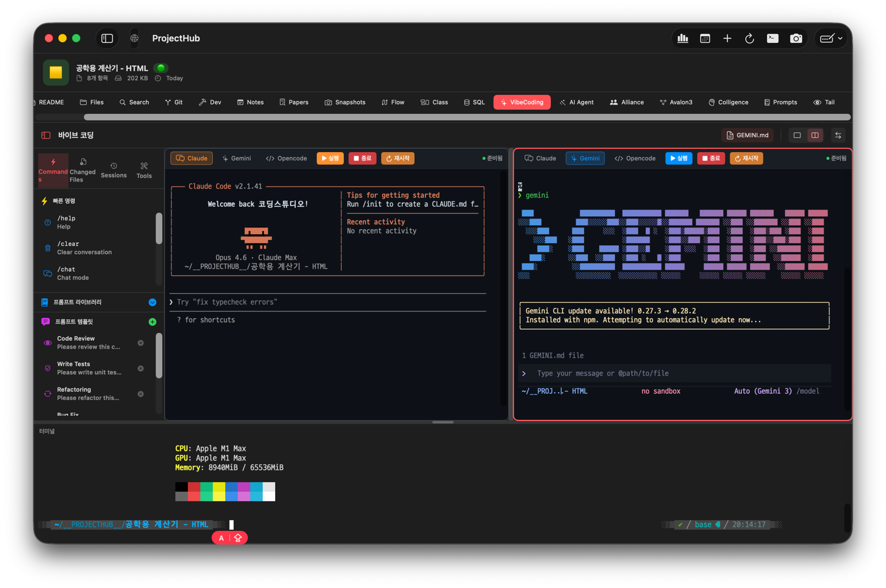Switch to Sessions sidebar tab
This screenshot has width=886, height=588.
click(x=113, y=170)
